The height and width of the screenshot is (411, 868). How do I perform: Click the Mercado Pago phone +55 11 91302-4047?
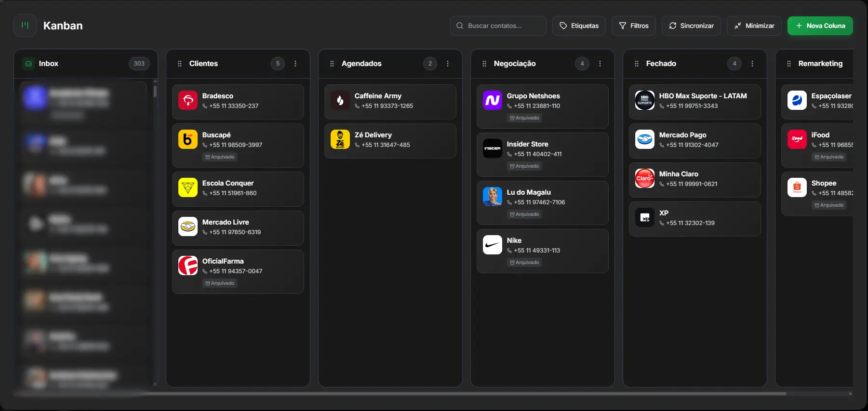692,145
